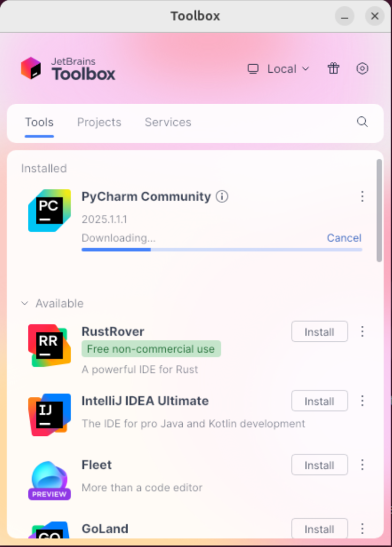Image resolution: width=392 pixels, height=547 pixels.
Task: Open PyCharm Community three-dot menu
Action: click(x=362, y=197)
